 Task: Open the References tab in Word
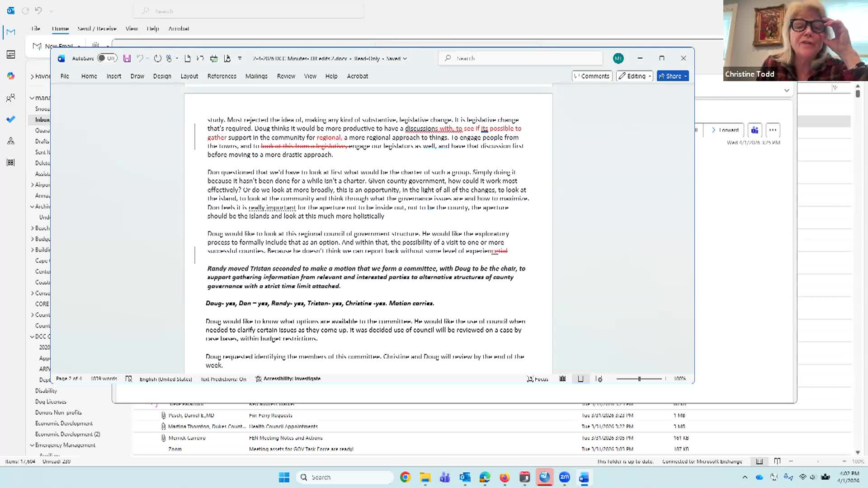[x=222, y=76]
